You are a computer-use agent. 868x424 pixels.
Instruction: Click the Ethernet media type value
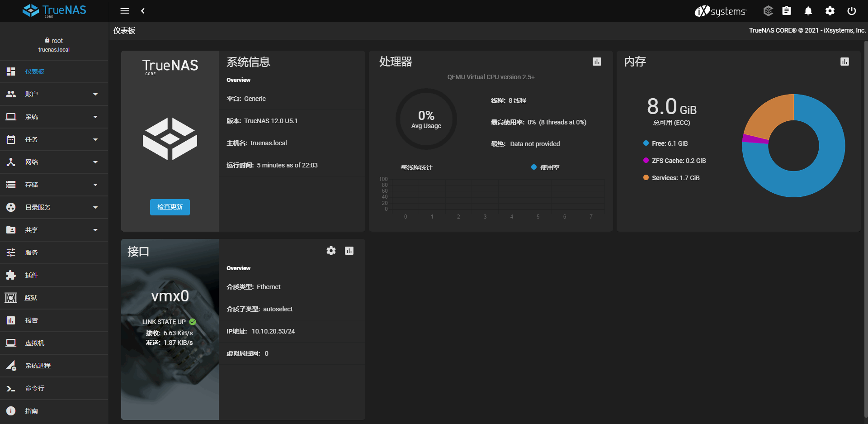269,287
